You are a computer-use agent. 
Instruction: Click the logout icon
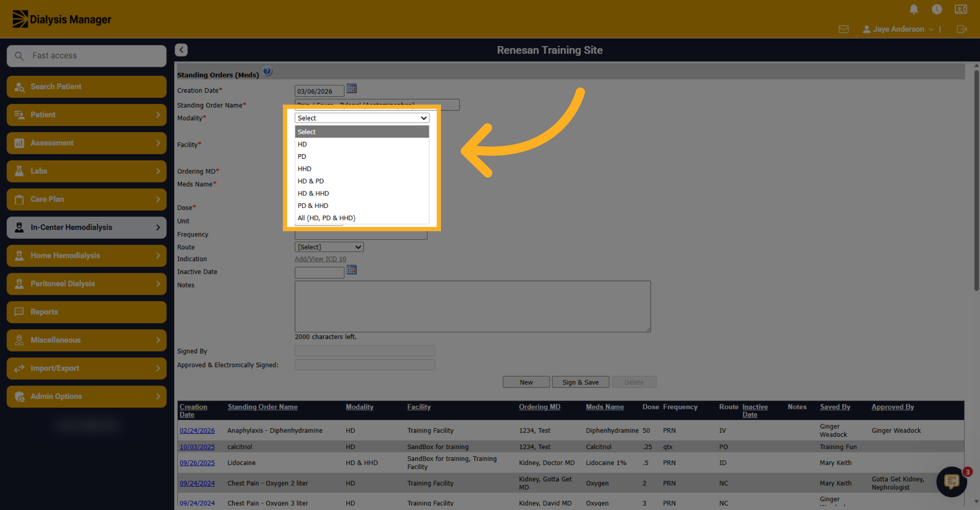click(x=962, y=29)
